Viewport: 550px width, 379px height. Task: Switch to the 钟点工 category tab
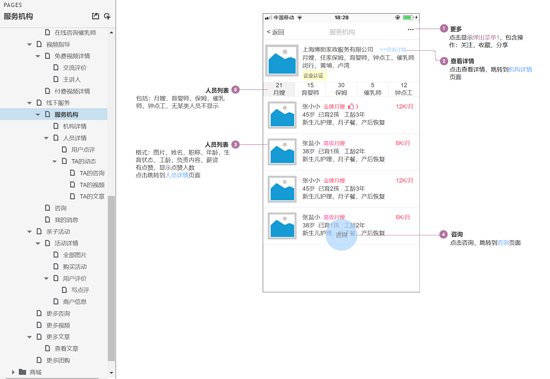pos(404,89)
